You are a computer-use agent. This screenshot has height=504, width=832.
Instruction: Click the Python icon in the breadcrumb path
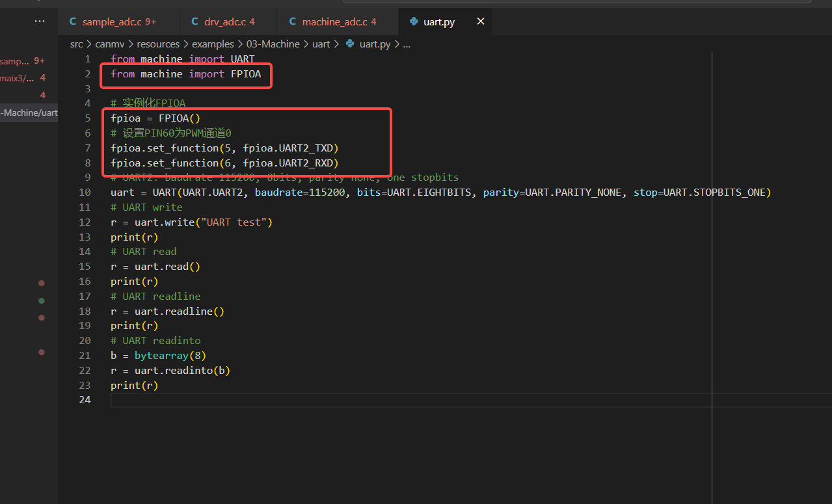350,44
